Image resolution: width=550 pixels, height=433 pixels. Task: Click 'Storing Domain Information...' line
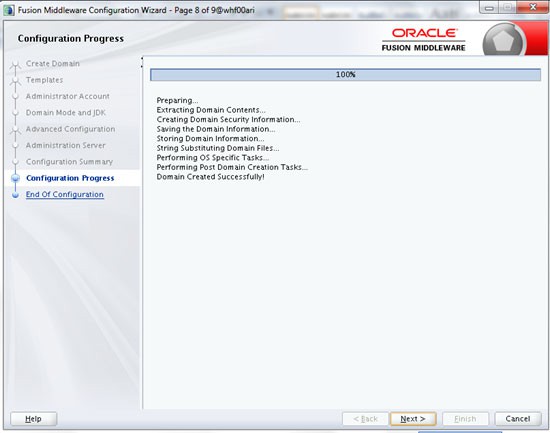210,139
